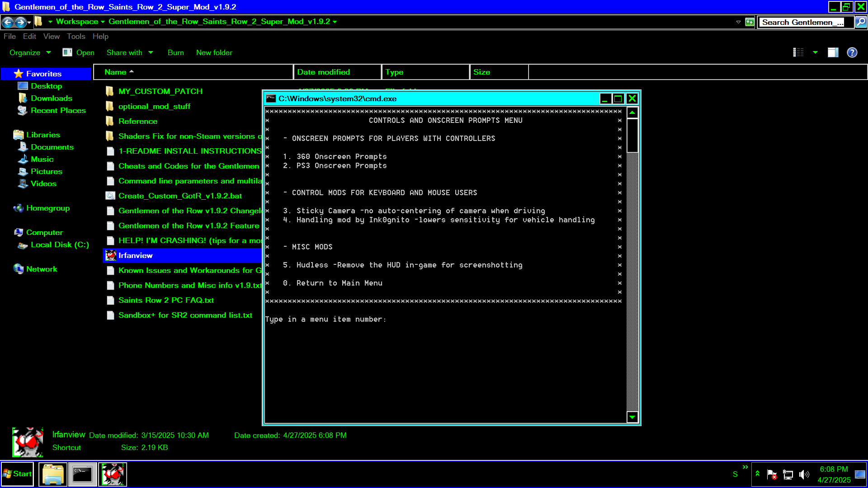The image size is (868, 488).
Task: Click the Open toolbar button
Action: pos(79,53)
